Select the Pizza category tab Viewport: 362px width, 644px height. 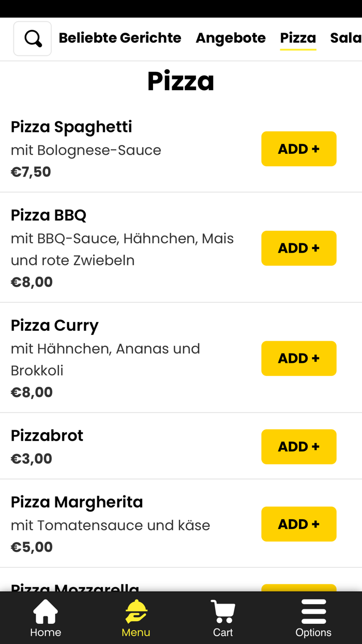(298, 38)
